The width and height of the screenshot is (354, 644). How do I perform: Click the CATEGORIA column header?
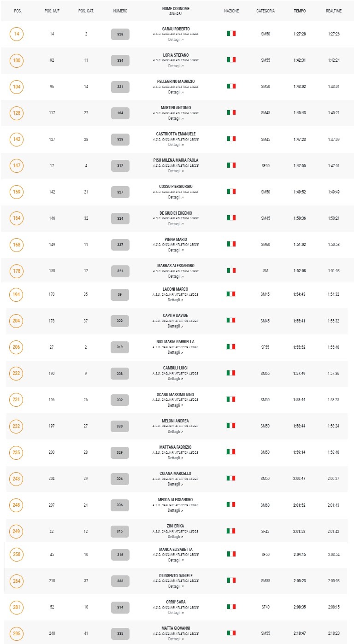(265, 11)
